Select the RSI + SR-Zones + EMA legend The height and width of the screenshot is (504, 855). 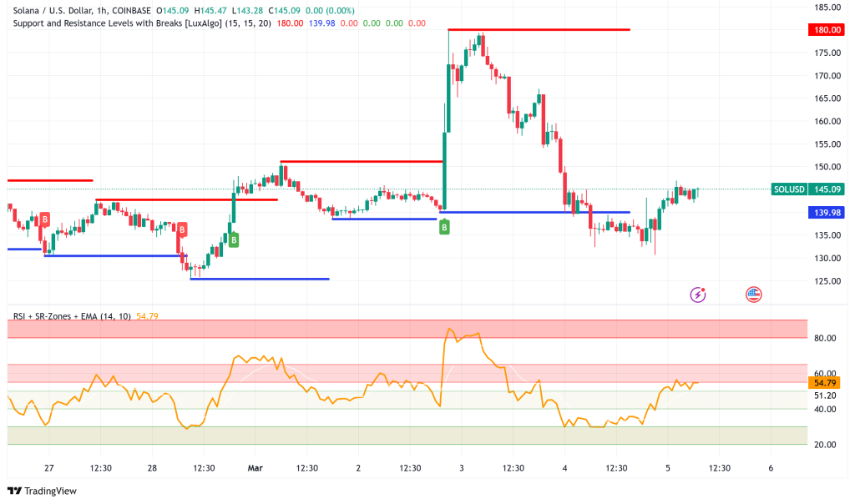[x=72, y=316]
